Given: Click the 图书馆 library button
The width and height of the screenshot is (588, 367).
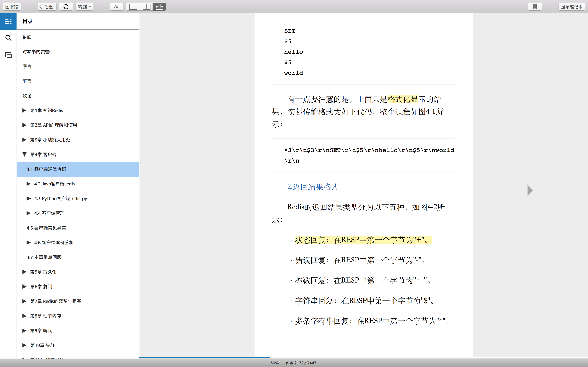Looking at the screenshot, I should pyautogui.click(x=12, y=7).
